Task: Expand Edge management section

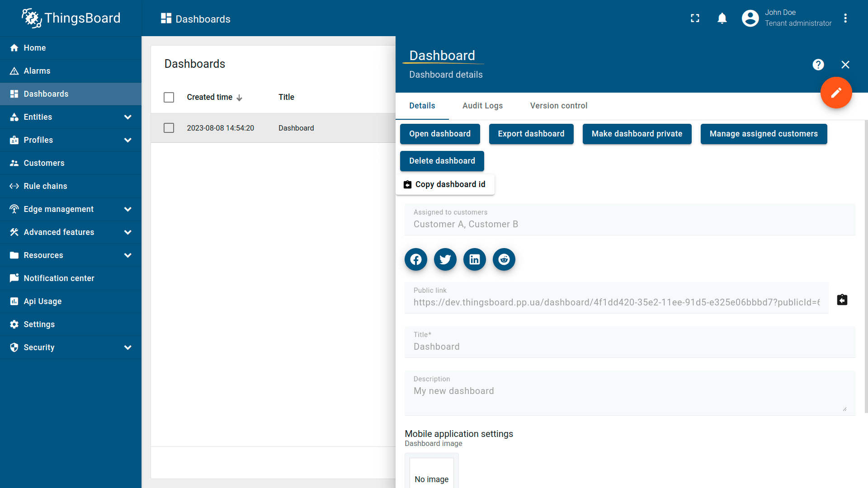Action: click(x=127, y=209)
